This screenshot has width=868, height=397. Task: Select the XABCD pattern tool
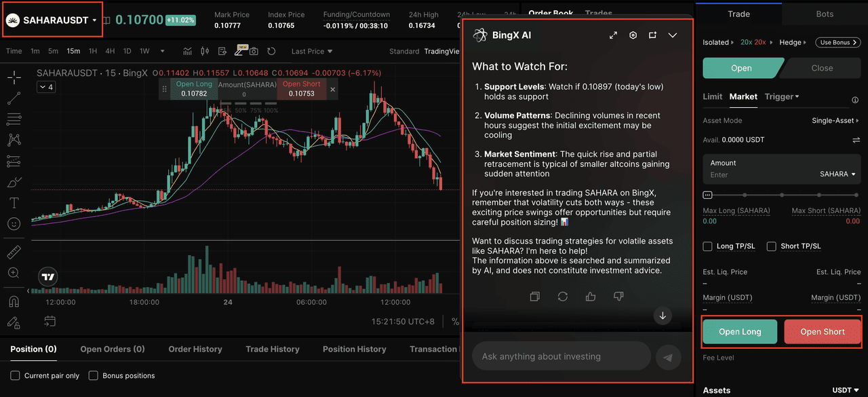click(x=14, y=140)
